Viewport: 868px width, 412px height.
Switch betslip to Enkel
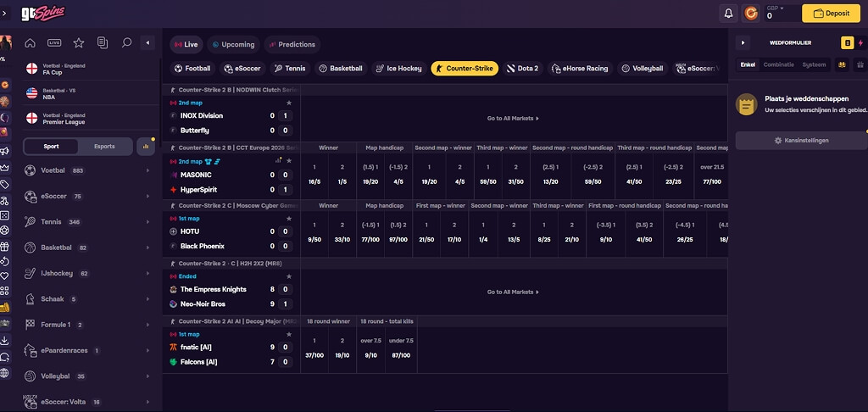coord(748,64)
